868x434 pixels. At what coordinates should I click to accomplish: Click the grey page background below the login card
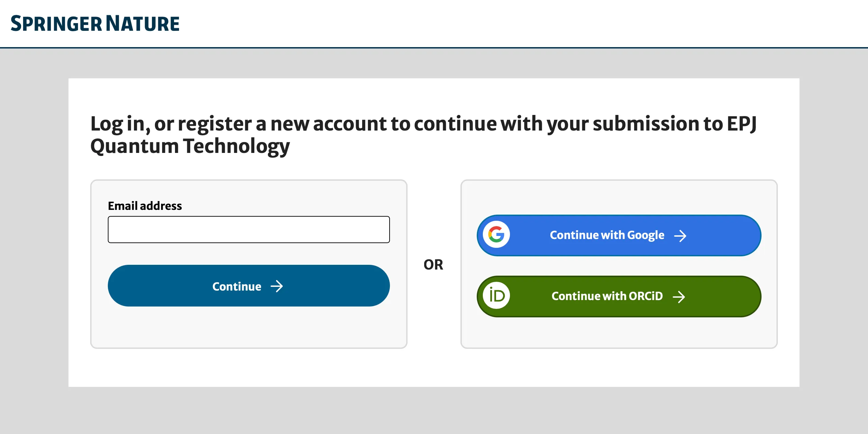[434, 410]
